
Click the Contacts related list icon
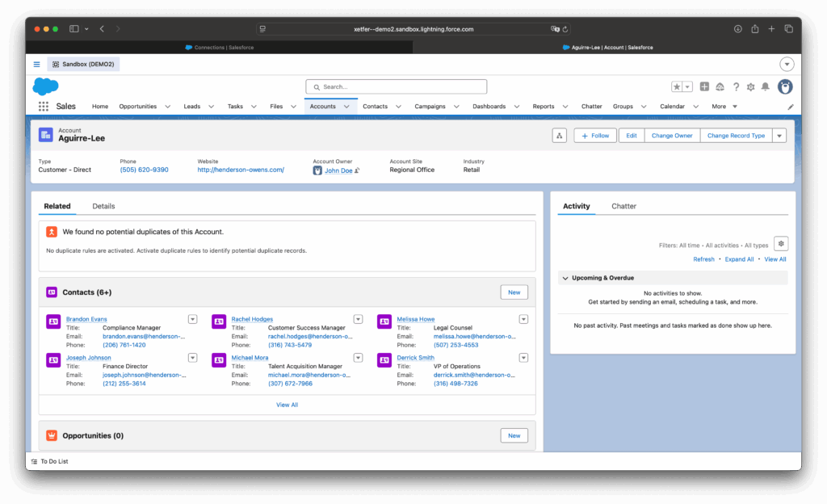tap(52, 292)
